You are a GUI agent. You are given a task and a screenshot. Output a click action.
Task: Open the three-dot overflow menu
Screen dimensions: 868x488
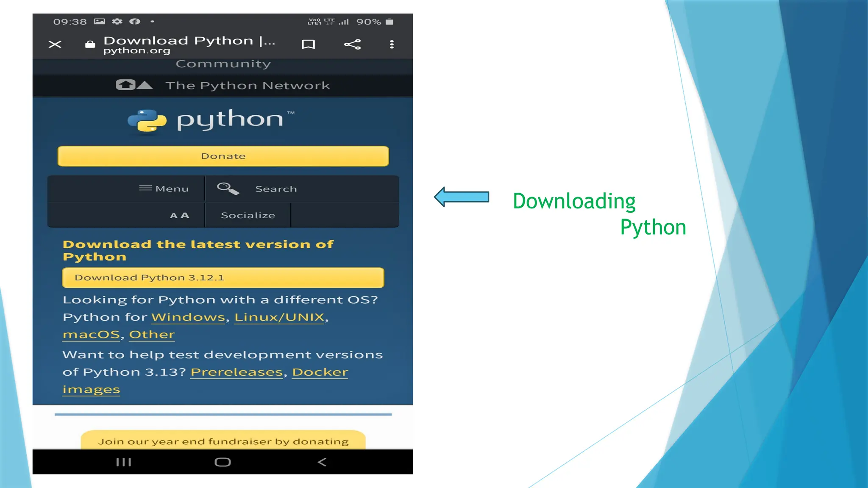(392, 44)
